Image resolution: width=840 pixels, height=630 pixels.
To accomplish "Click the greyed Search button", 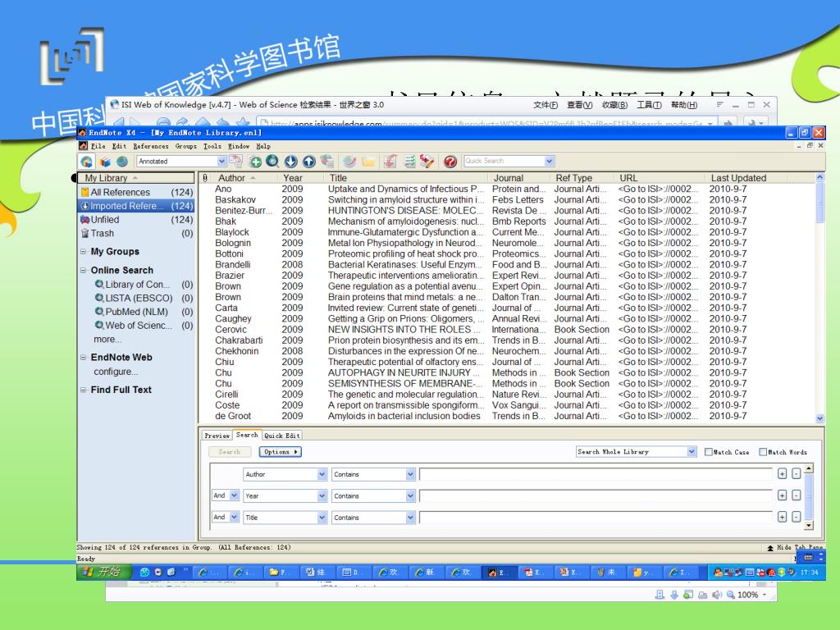I will pos(230,452).
